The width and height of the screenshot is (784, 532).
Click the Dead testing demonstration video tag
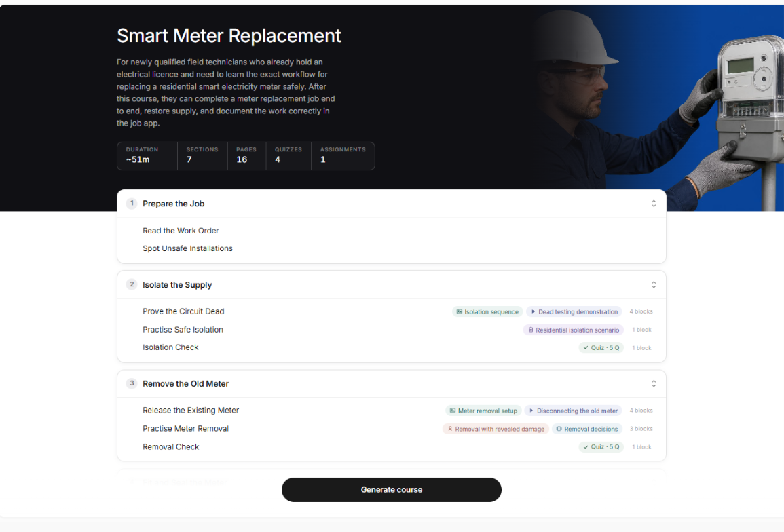pos(574,311)
